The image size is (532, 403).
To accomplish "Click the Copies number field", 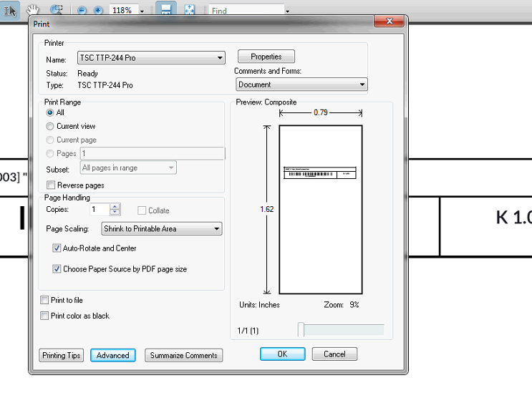I will tap(100, 209).
